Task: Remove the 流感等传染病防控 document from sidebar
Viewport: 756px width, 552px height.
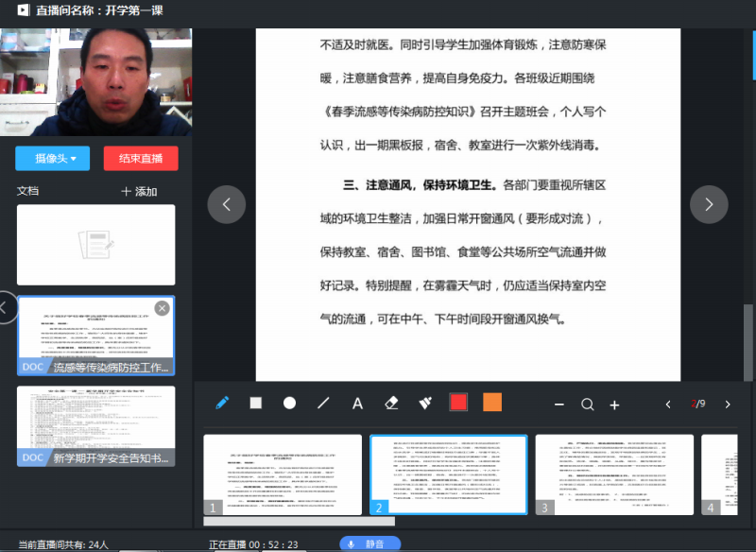Action: (162, 308)
